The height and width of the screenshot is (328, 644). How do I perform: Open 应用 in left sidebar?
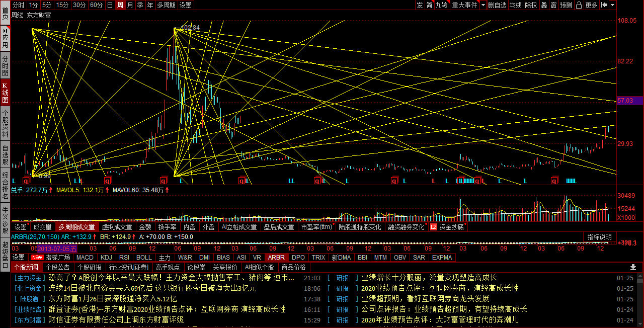click(x=5, y=38)
